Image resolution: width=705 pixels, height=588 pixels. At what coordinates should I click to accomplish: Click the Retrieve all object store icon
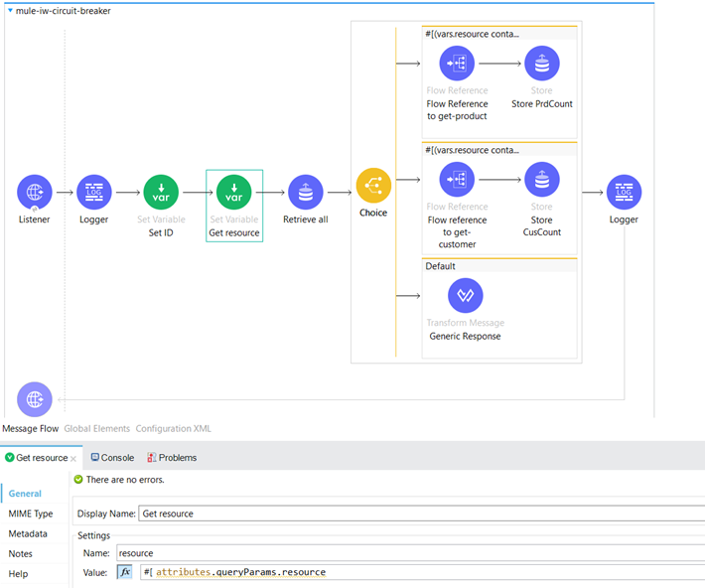[306, 192]
